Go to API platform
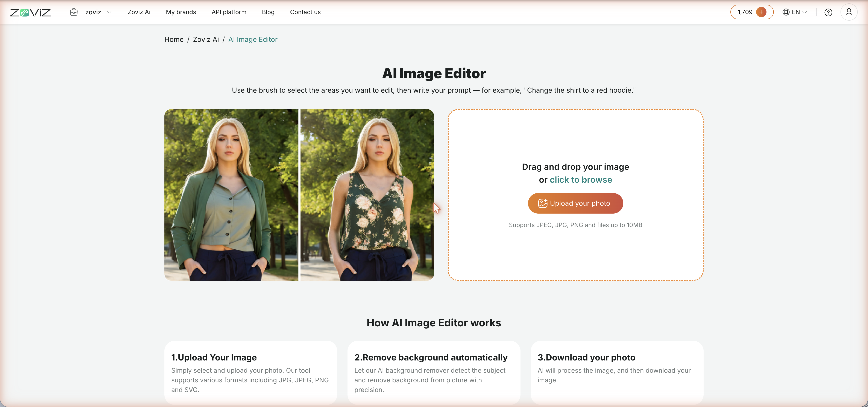The width and height of the screenshot is (868, 407). (229, 12)
